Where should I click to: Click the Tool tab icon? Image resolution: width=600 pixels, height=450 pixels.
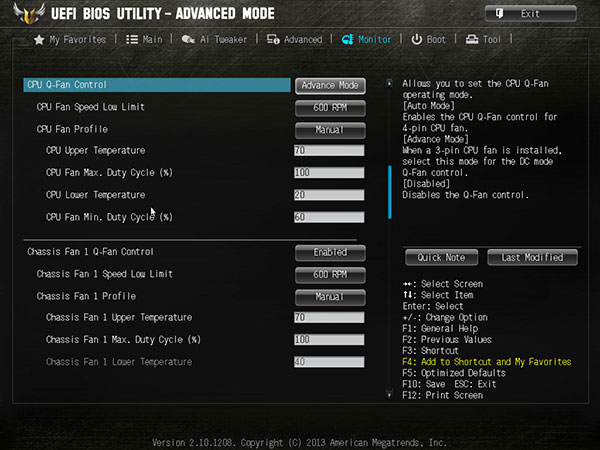(x=472, y=39)
